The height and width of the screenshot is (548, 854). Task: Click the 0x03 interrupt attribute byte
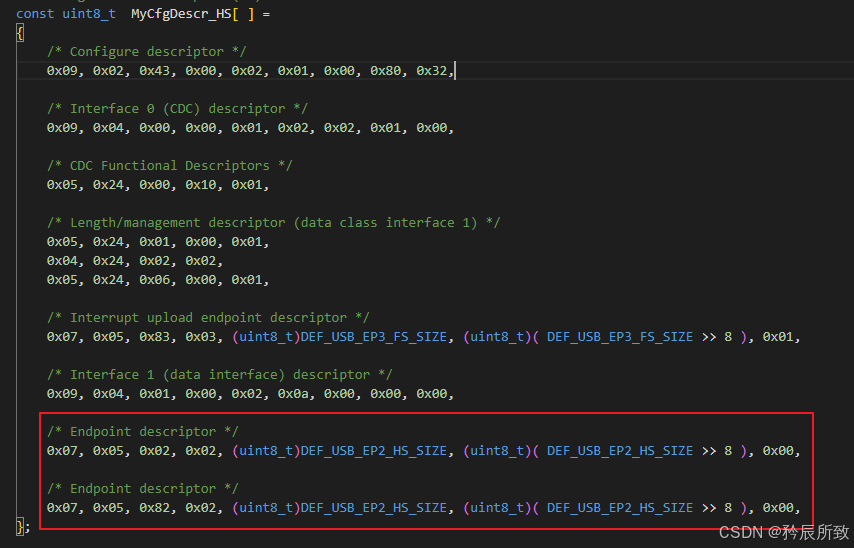(201, 337)
